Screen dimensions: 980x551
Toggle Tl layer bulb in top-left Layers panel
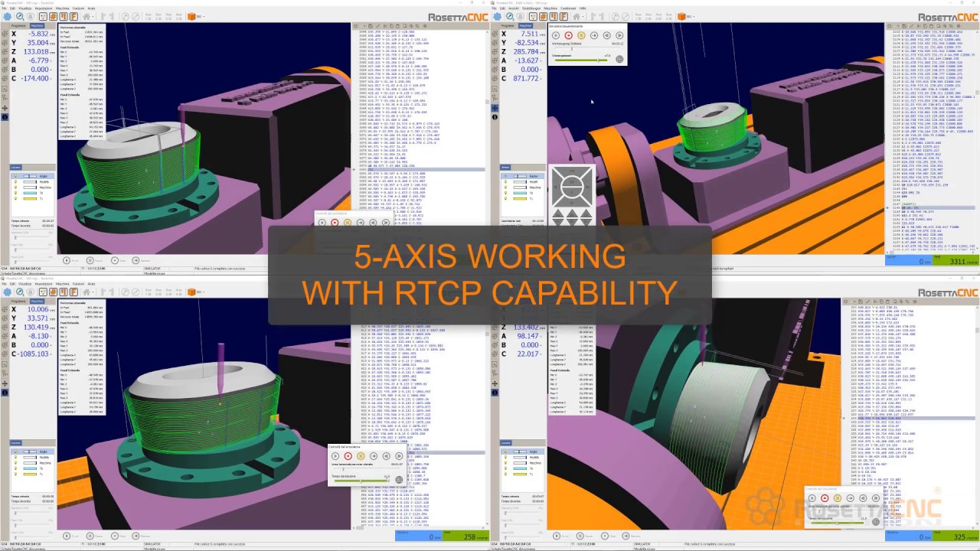coord(15,198)
